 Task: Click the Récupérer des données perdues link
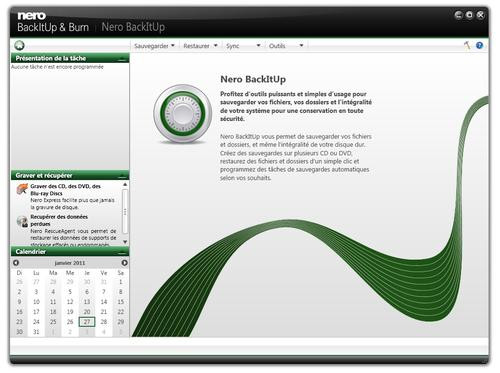[59, 220]
